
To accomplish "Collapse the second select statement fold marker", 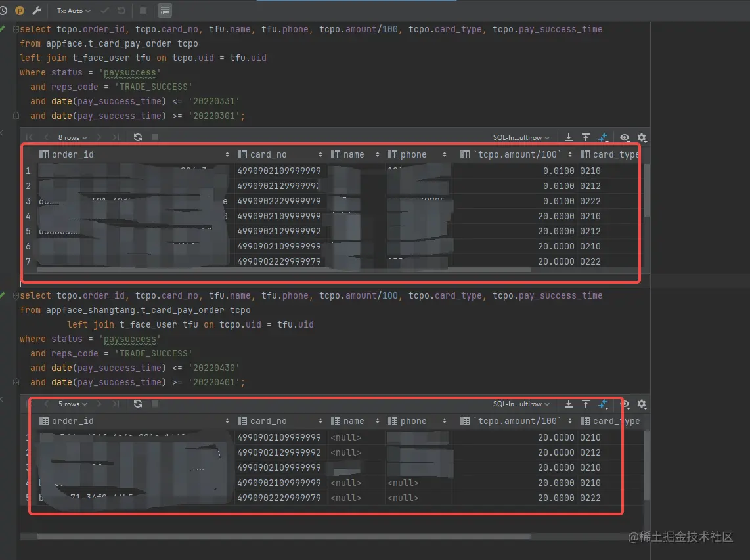I will pos(16,296).
